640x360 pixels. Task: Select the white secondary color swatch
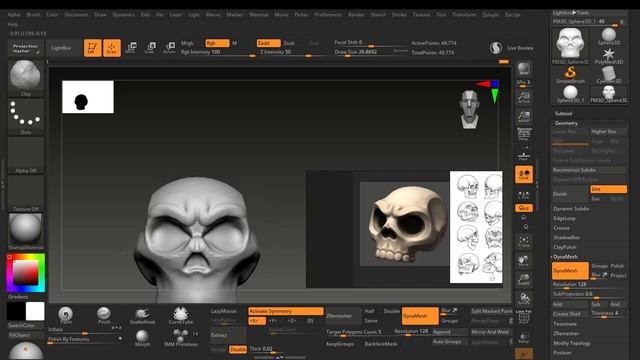(35, 311)
